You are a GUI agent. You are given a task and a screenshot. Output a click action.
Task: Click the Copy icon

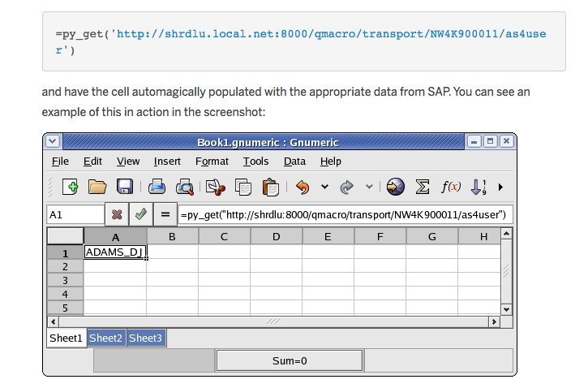pyautogui.click(x=243, y=187)
